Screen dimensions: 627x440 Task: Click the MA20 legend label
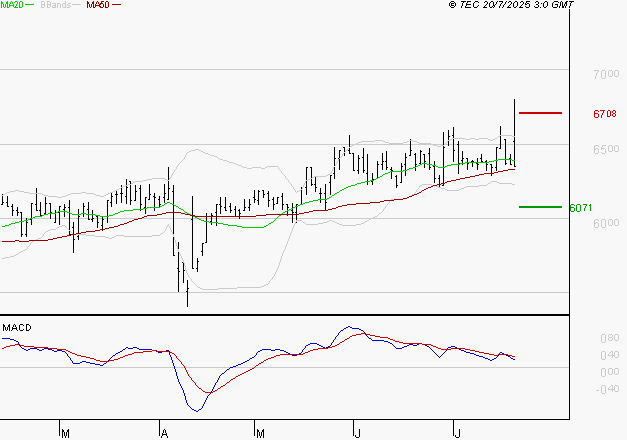click(13, 5)
